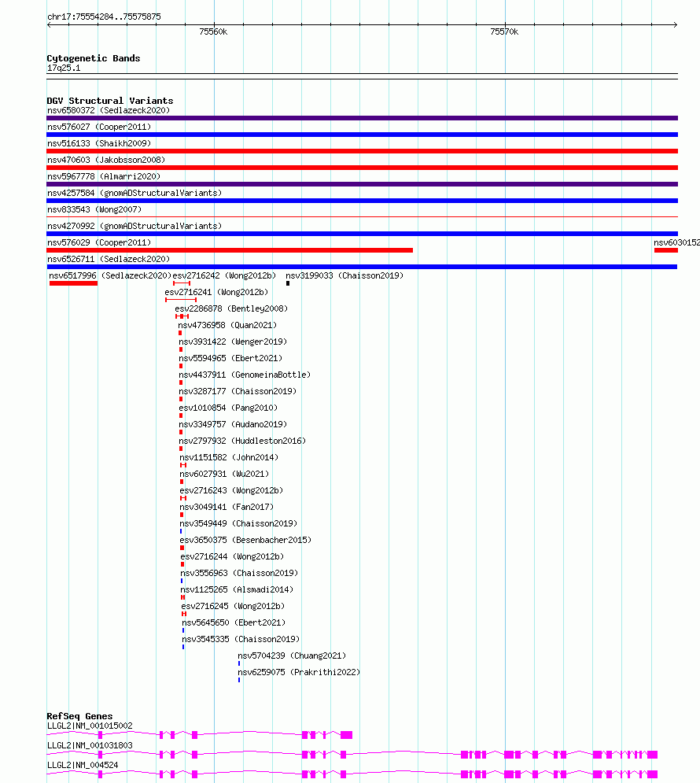This screenshot has width=700, height=783.
Task: Click the partially visible nsv6030152 label at right
Action: click(x=676, y=242)
